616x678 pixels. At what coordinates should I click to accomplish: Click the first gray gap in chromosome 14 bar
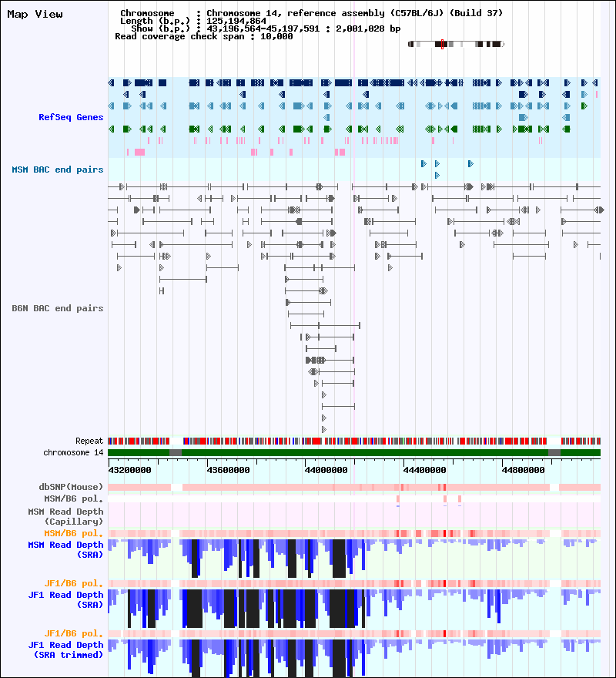click(x=176, y=453)
